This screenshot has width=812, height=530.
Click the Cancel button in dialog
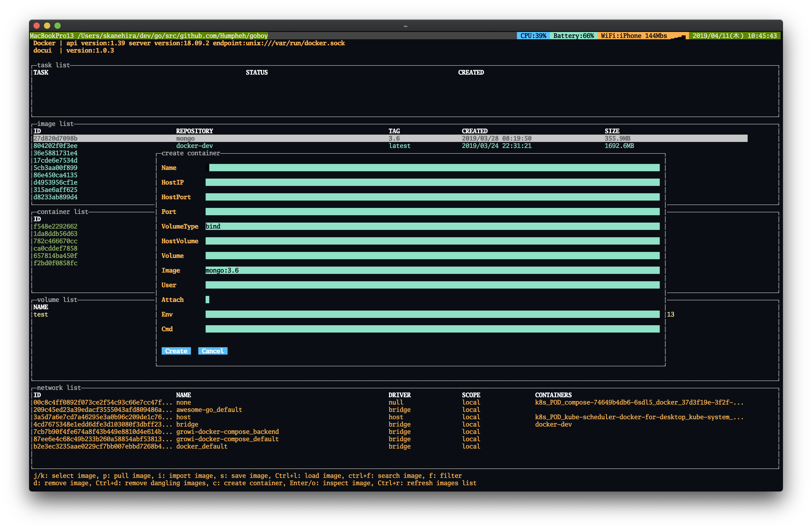(213, 351)
